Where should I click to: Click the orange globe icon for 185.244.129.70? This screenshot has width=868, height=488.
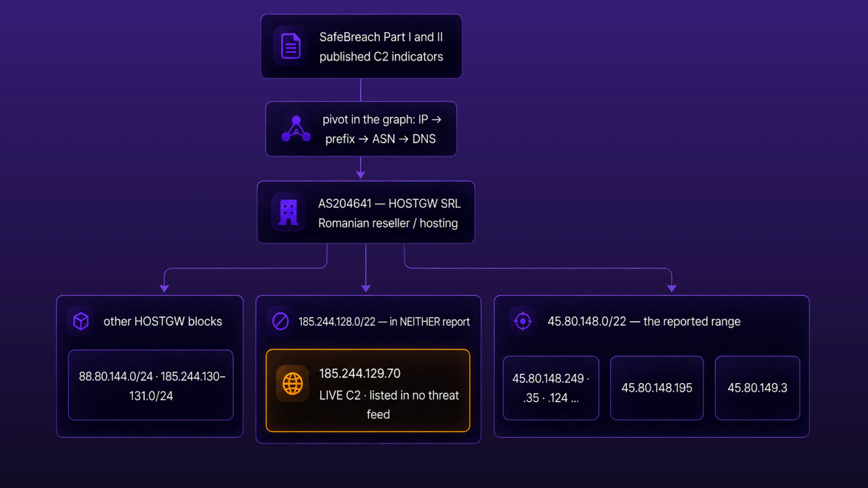pyautogui.click(x=292, y=384)
